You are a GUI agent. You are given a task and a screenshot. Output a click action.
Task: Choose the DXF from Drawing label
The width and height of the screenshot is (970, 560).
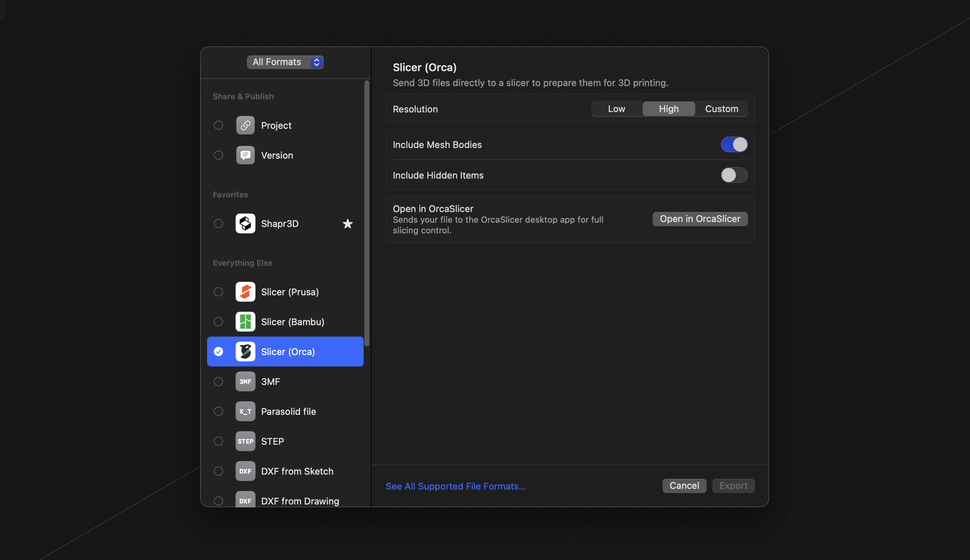(300, 501)
